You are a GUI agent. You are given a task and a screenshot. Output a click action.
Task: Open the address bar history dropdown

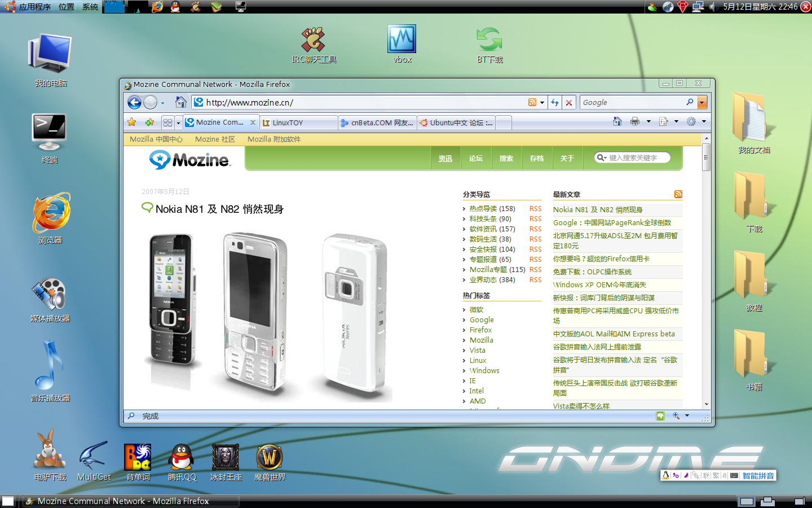click(x=542, y=103)
